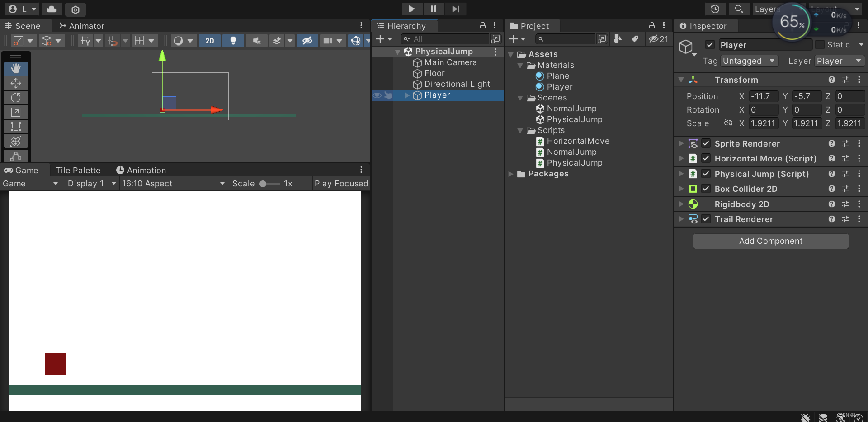Select the Hand view tool

(x=16, y=69)
